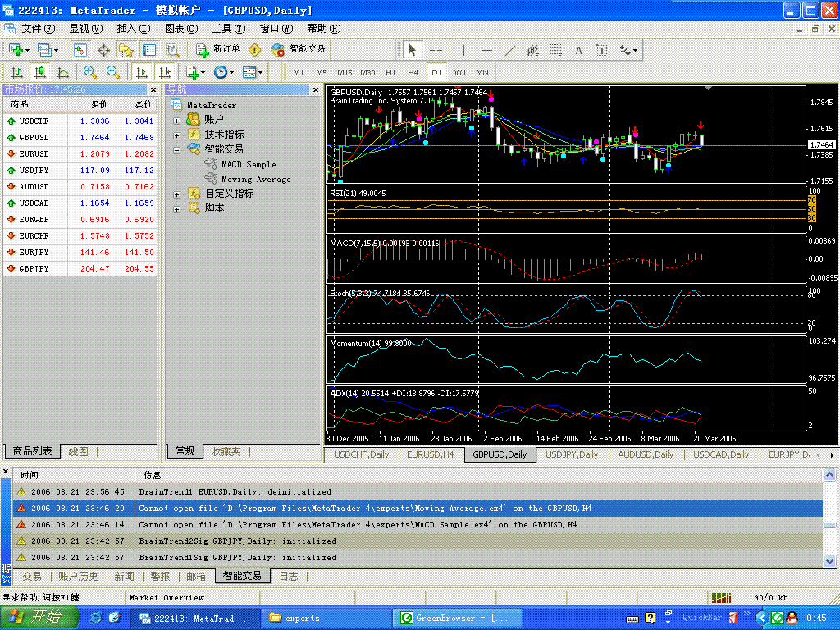The height and width of the screenshot is (630, 840).
Task: Open the 文件(F) menu
Action: tap(38, 29)
